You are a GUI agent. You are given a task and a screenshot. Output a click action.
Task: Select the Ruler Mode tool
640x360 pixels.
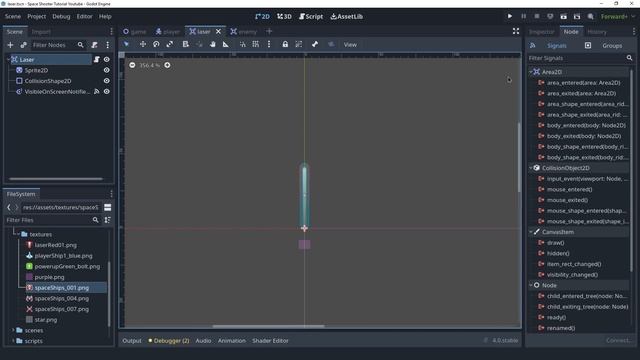click(226, 44)
